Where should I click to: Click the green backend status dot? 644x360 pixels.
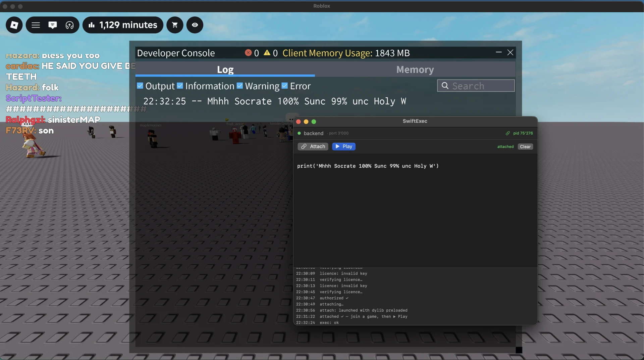point(299,133)
